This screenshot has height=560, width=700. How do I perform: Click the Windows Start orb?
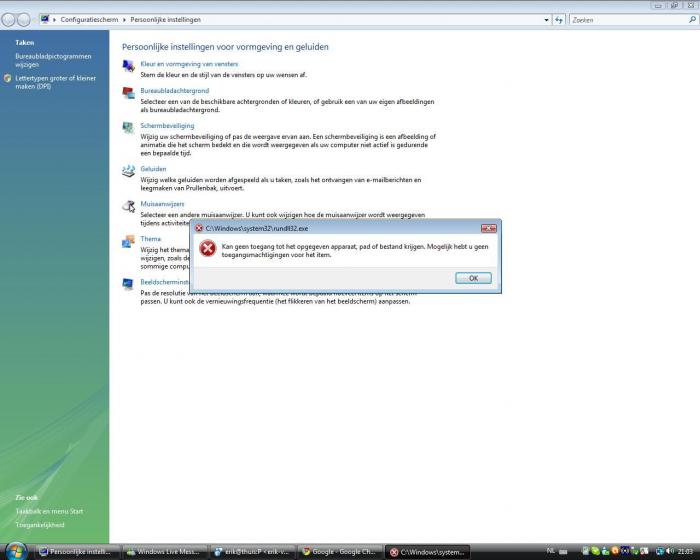pyautogui.click(x=15, y=551)
